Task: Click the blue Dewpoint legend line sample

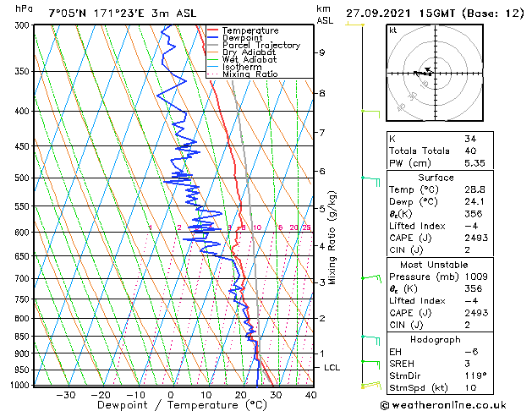Action: (x=212, y=38)
